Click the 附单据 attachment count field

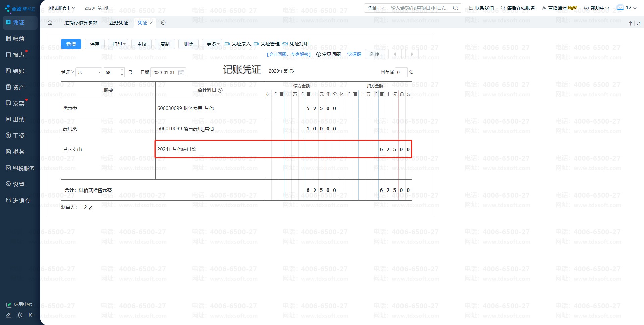coord(401,72)
